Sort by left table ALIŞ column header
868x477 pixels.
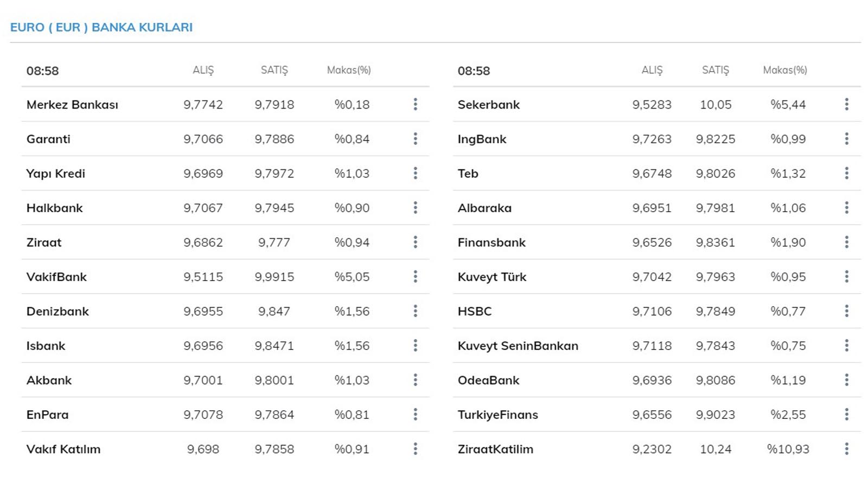click(203, 70)
